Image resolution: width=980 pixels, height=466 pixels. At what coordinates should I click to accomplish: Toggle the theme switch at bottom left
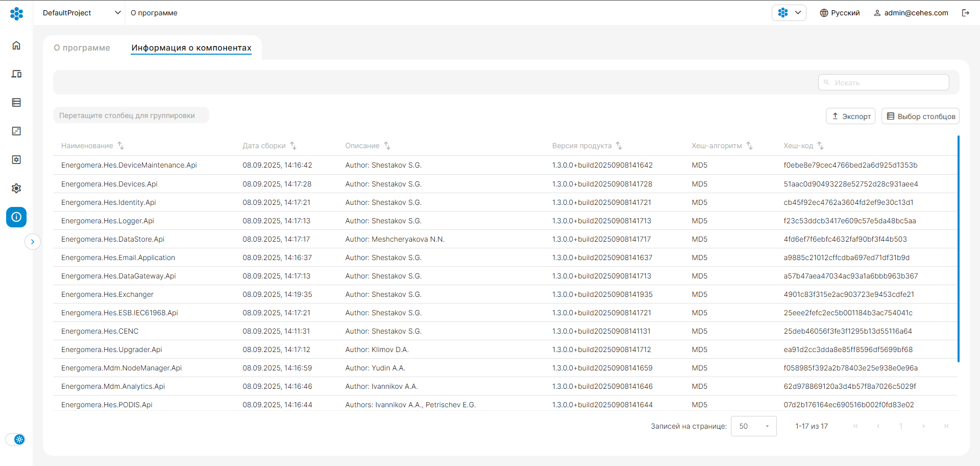[15, 439]
